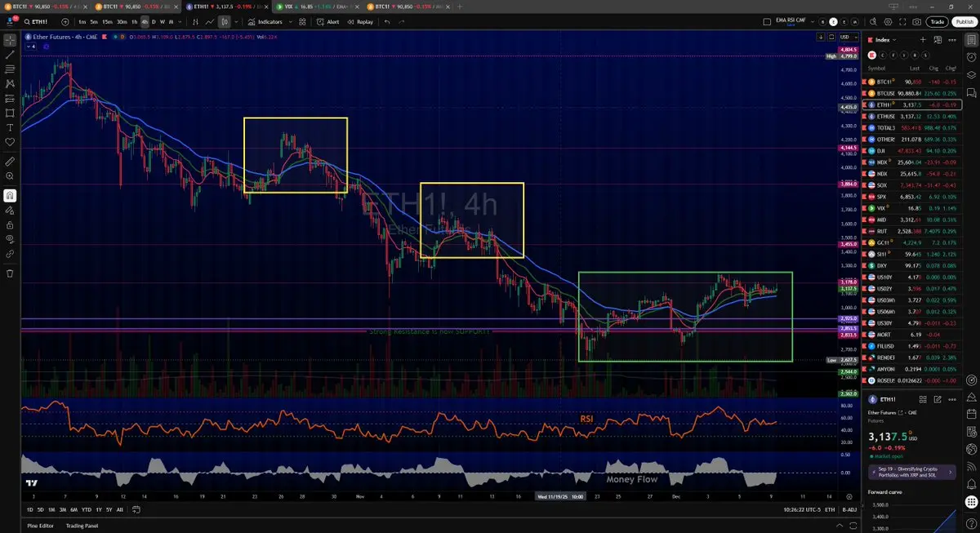Click the candlestick chart type icon
This screenshot has height=533, width=980.
tap(225, 22)
